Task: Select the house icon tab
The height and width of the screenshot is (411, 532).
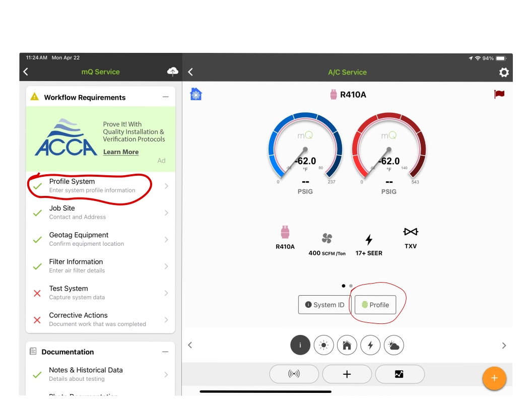Action: tap(347, 345)
